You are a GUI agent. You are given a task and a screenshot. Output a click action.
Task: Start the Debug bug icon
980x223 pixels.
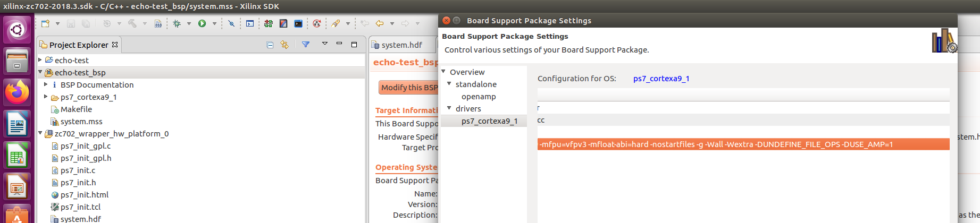pos(177,23)
